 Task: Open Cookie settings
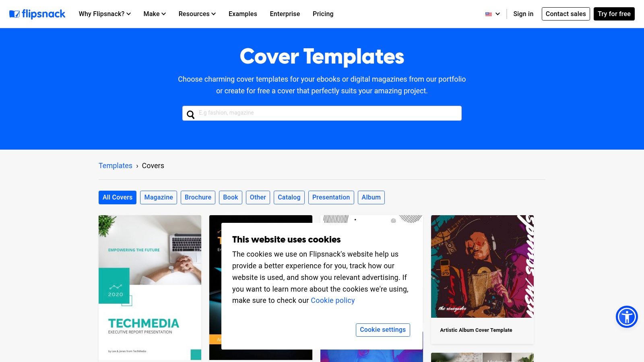[383, 330]
